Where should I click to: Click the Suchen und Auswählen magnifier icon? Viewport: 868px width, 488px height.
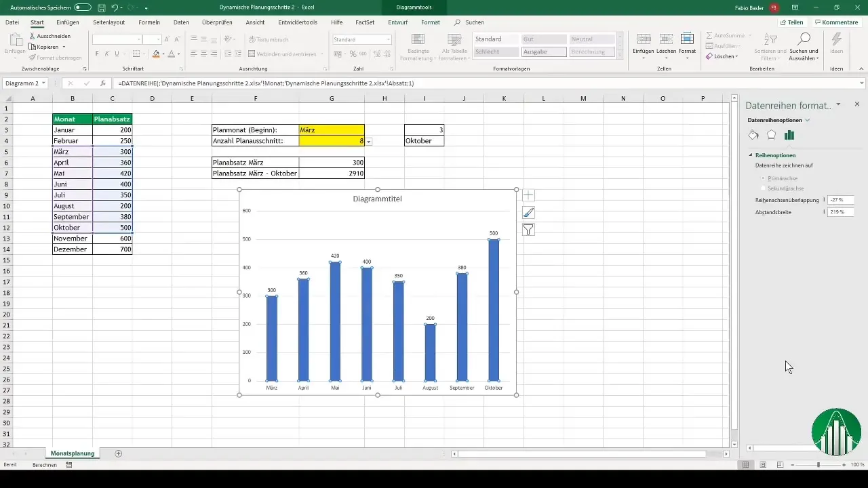[x=804, y=39]
